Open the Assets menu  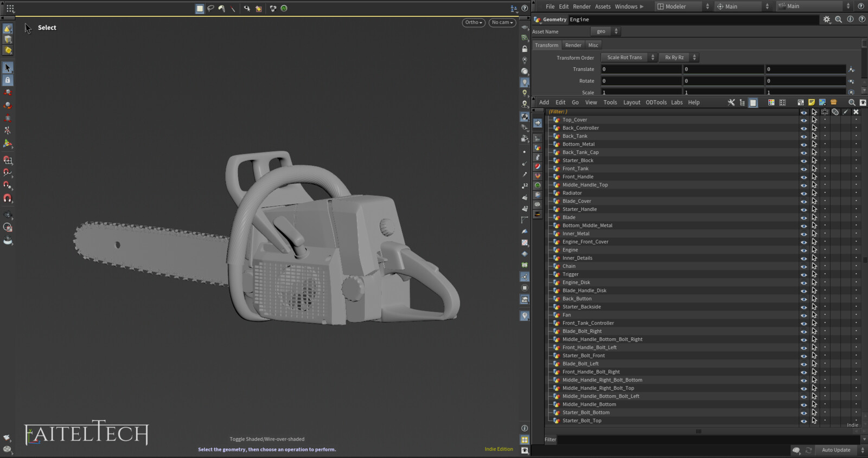(603, 7)
